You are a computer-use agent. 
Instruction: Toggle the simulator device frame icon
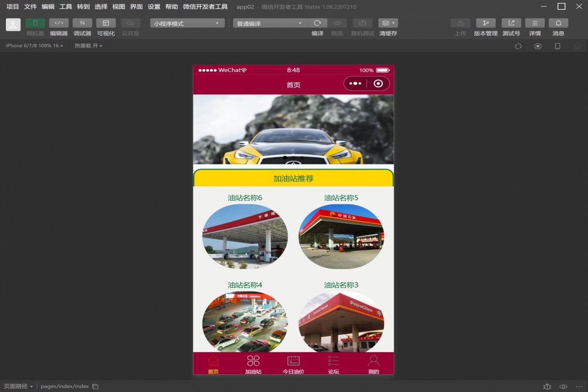[558, 46]
